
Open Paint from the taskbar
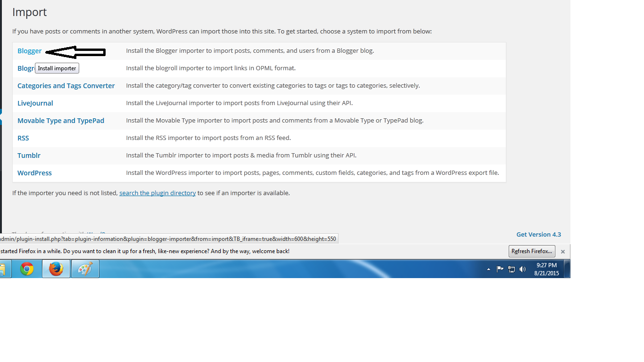(x=85, y=269)
